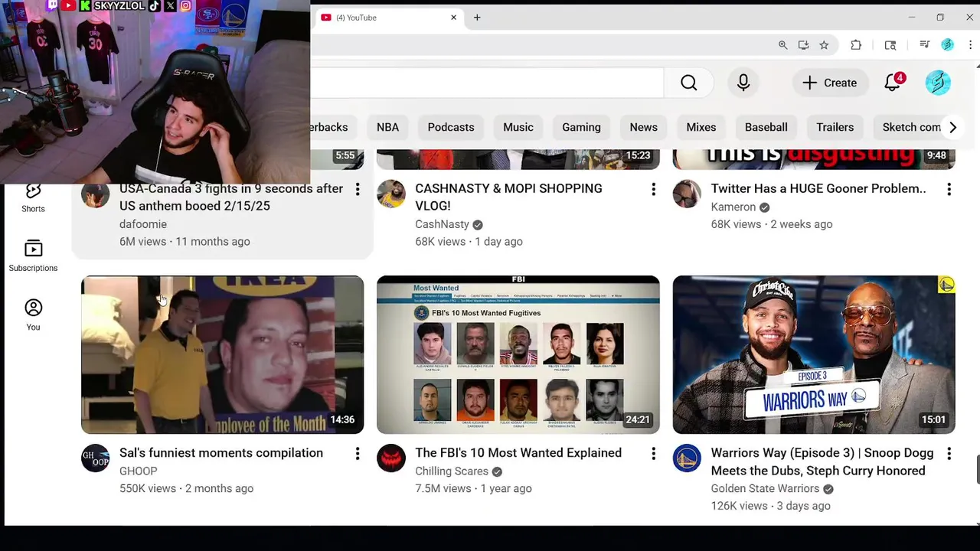Open options menu for USA-Canada fights video
Screen dimensions: 980x551
[x=358, y=189]
